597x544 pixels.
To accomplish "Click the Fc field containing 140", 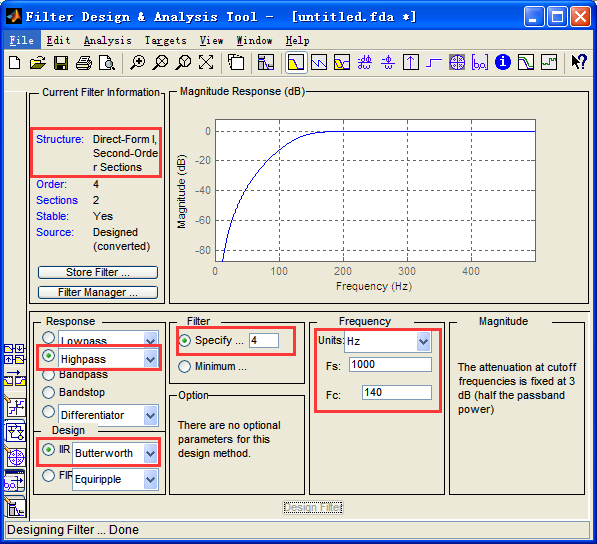I will (x=397, y=392).
